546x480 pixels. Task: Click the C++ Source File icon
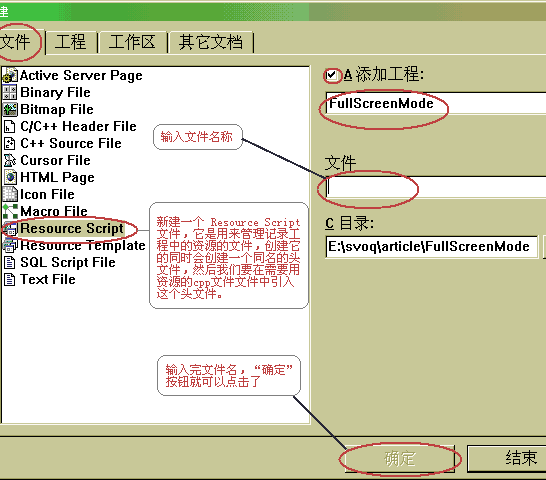(x=10, y=144)
